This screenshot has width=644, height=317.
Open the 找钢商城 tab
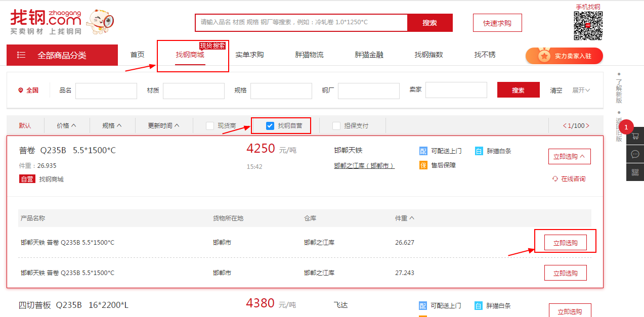point(190,55)
